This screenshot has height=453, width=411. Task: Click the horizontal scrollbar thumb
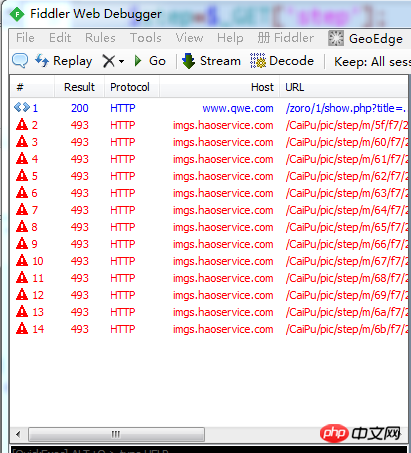pos(116,434)
